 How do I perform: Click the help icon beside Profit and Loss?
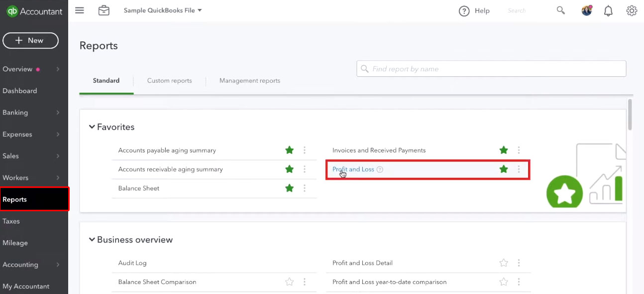(380, 169)
